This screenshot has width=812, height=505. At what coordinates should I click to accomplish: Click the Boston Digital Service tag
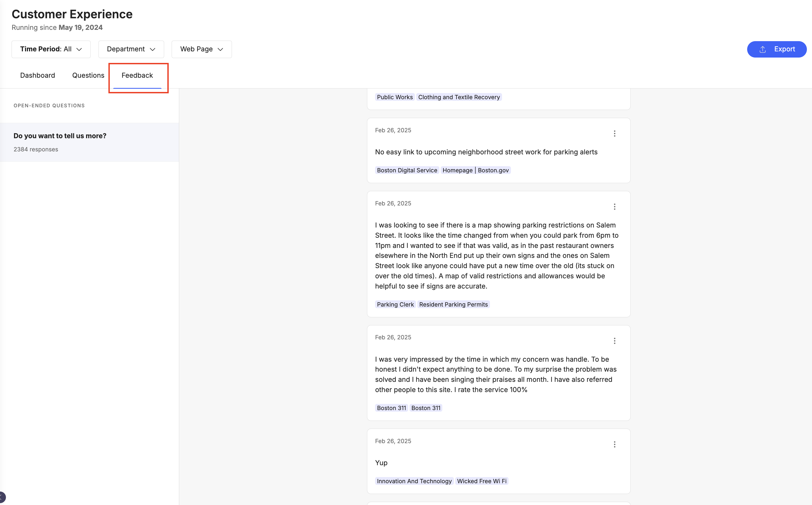pyautogui.click(x=407, y=170)
